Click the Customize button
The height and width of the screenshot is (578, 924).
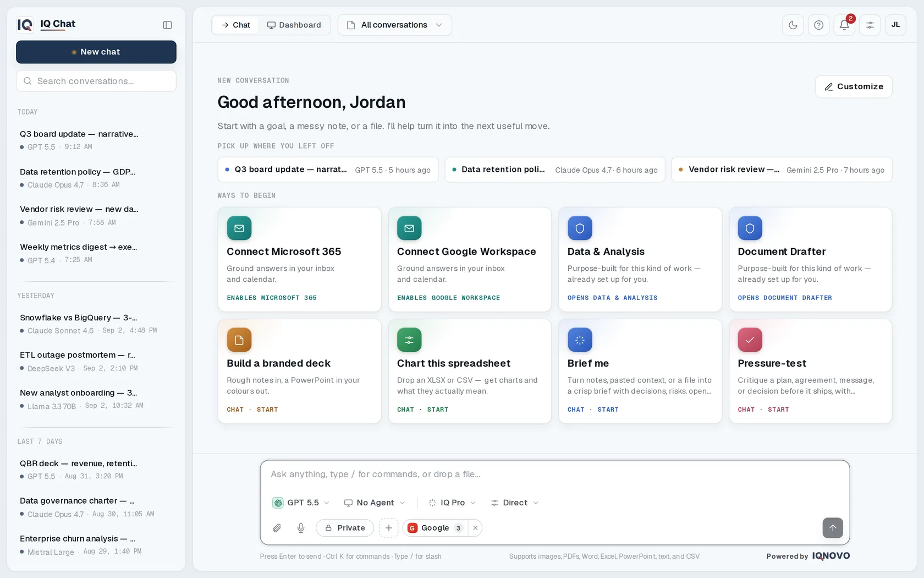(x=854, y=86)
